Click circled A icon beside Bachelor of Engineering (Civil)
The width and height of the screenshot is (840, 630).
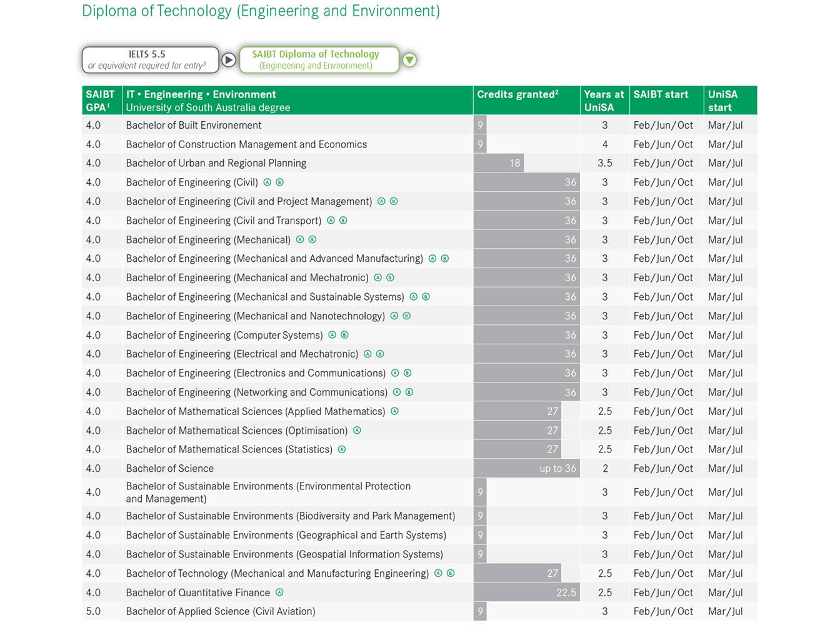267,182
